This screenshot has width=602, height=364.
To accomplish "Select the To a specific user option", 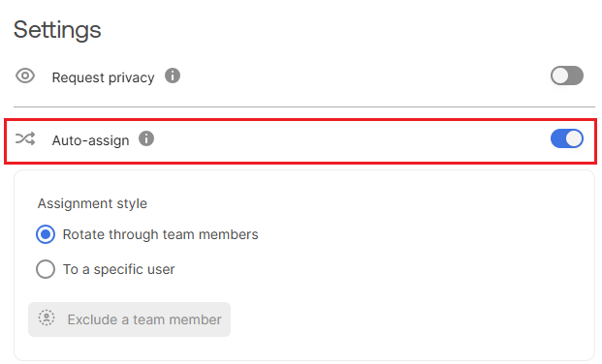I will click(x=46, y=269).
